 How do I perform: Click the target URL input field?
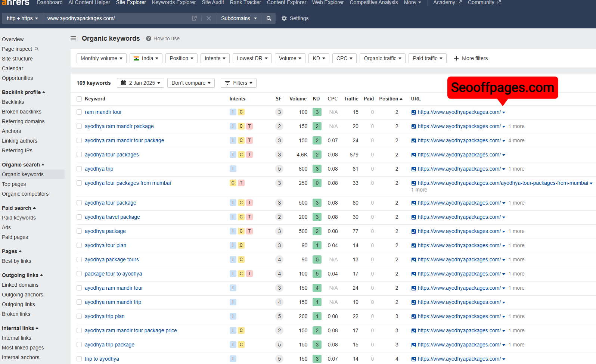pos(116,18)
